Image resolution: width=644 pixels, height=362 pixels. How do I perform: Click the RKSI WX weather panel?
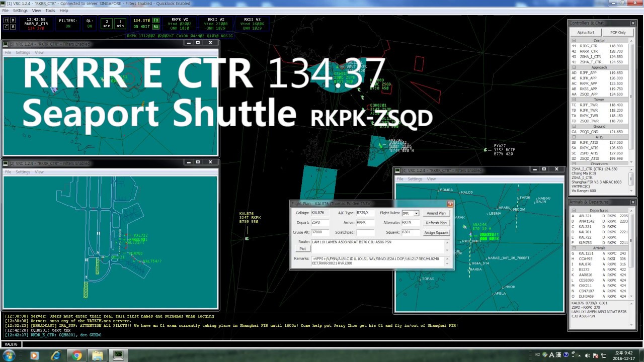(x=216, y=24)
